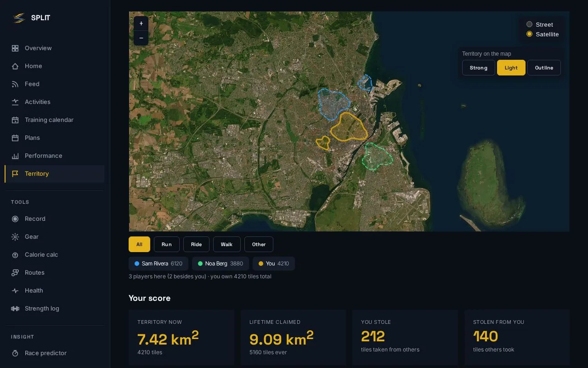588x368 pixels.
Task: Click the Record tool icon
Action: click(15, 219)
